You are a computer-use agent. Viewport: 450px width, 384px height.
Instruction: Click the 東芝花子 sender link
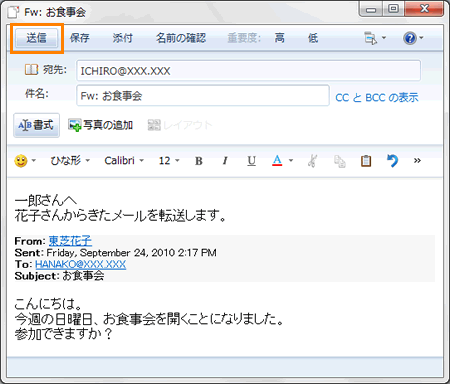tap(70, 241)
